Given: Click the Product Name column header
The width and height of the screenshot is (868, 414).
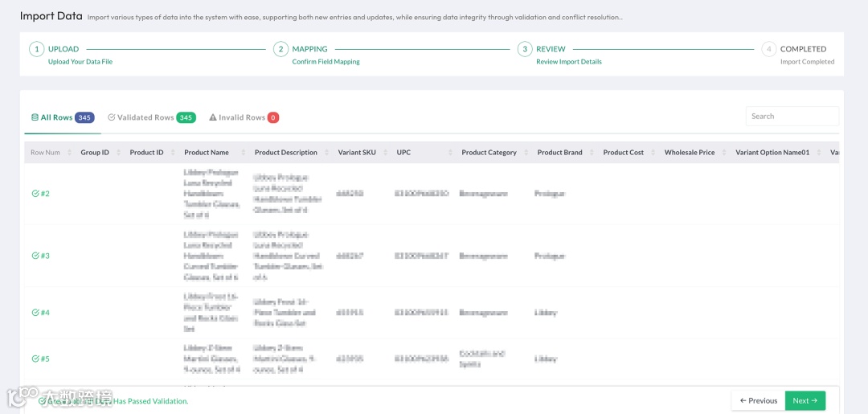Looking at the screenshot, I should click(x=207, y=153).
